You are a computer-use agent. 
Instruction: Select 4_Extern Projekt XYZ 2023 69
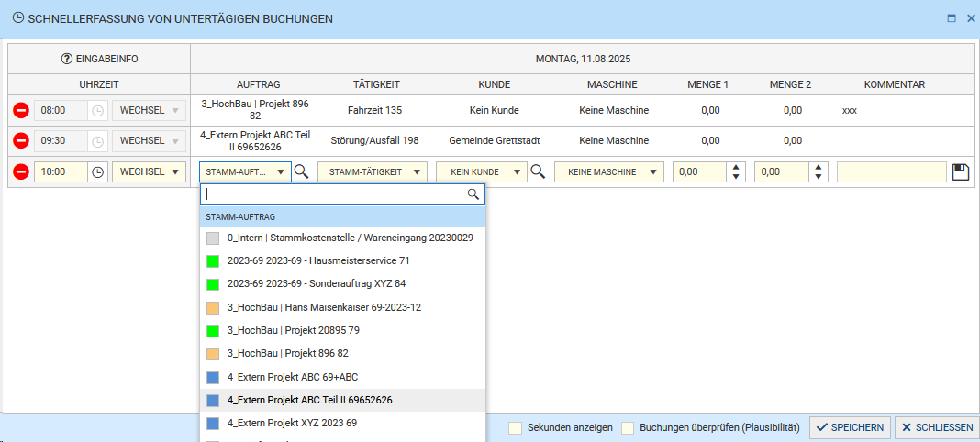point(342,424)
